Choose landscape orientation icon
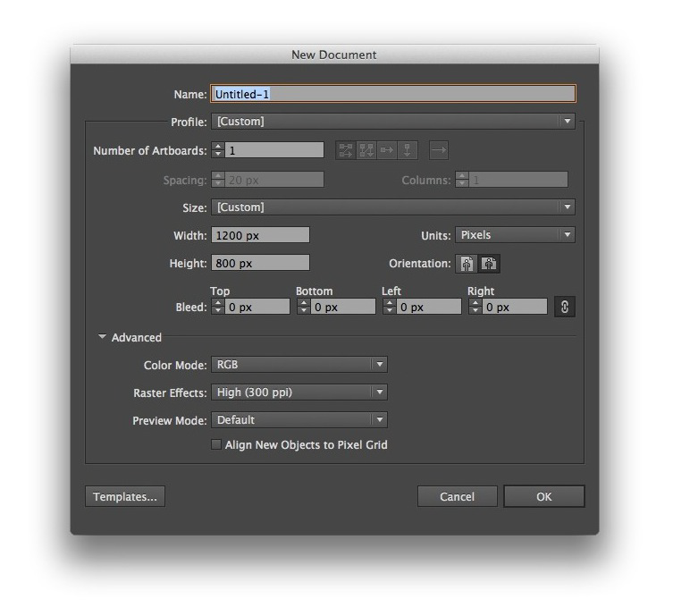Viewport: 673px width, 616px height. pyautogui.click(x=489, y=264)
